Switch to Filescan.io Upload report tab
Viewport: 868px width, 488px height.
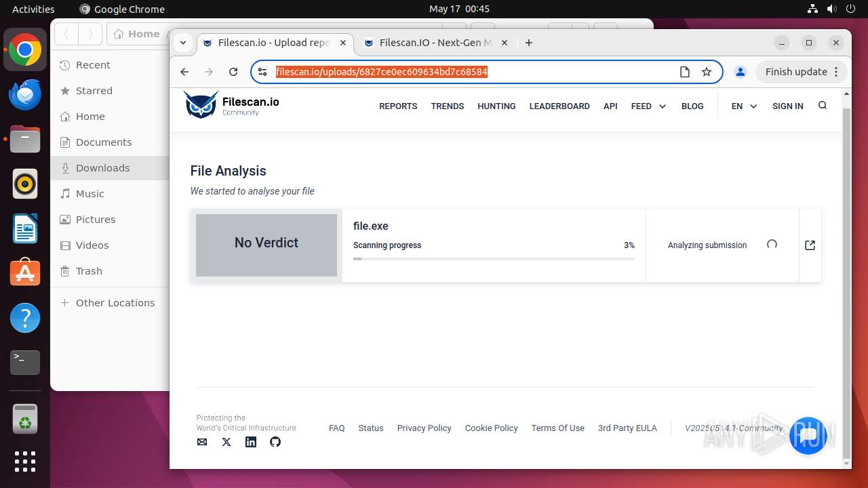pos(275,43)
